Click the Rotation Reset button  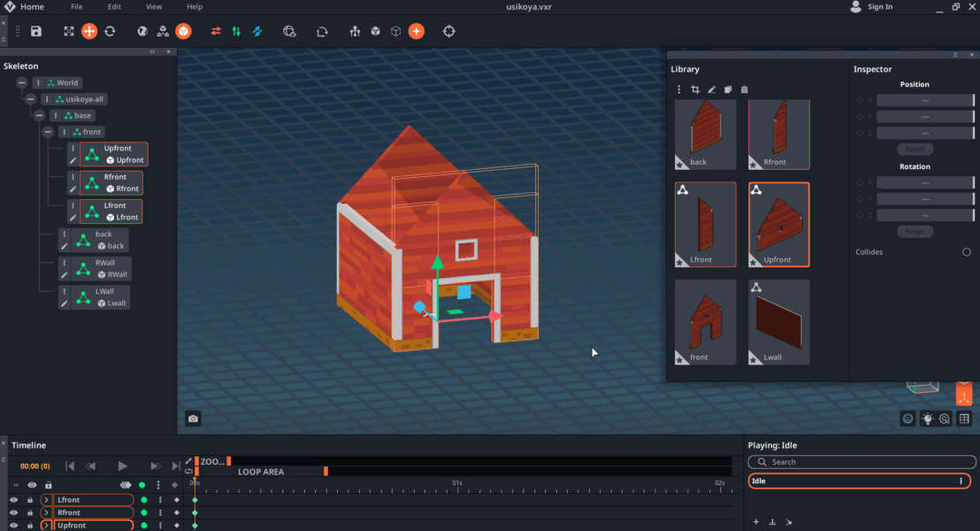pos(915,231)
